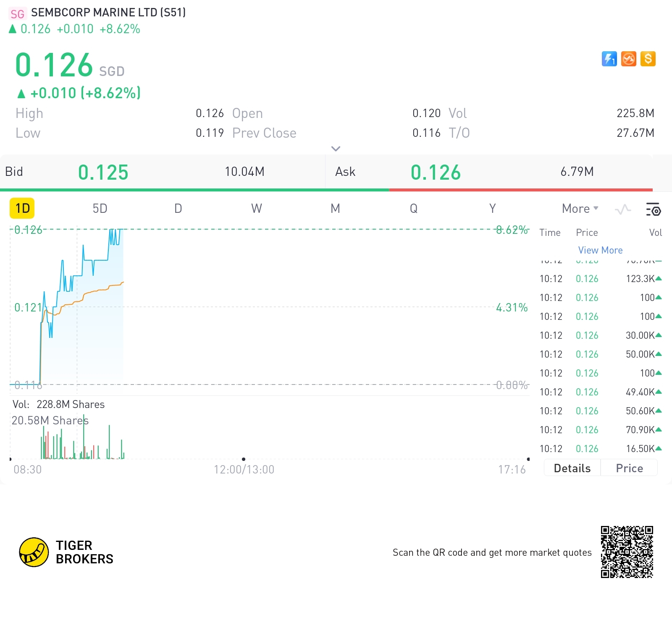Click the Prev Close label
The image size is (672, 620).
tap(264, 133)
